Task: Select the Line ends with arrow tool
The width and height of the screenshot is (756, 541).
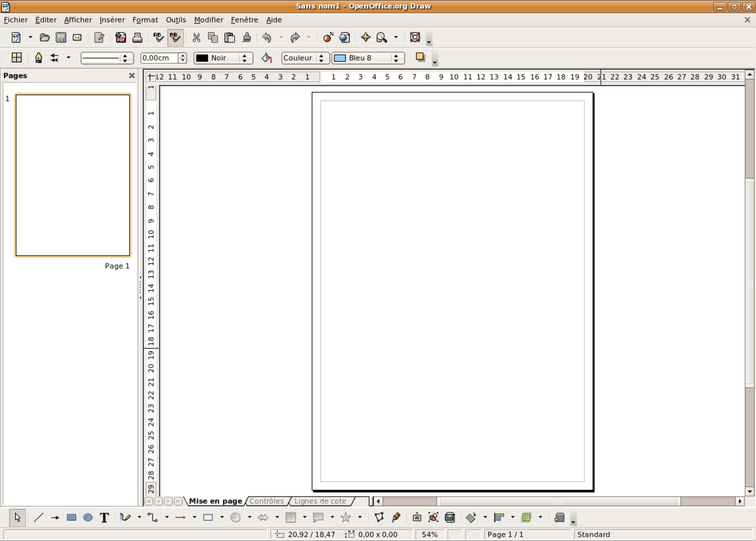Action: click(x=55, y=518)
